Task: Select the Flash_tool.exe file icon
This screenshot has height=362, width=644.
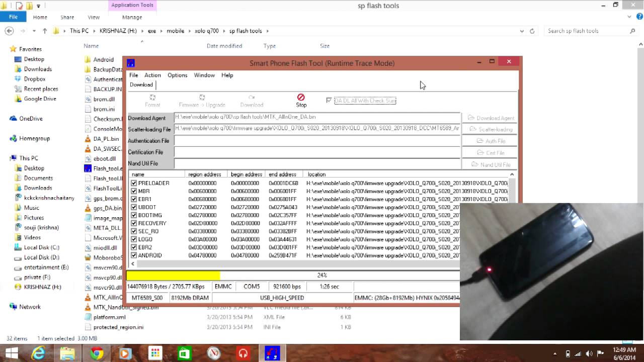Action: (88, 168)
